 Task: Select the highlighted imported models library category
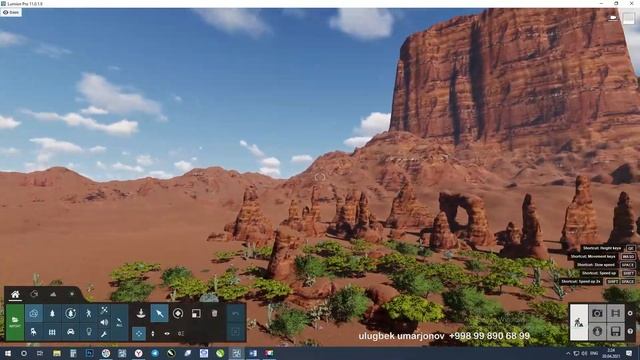34,313
